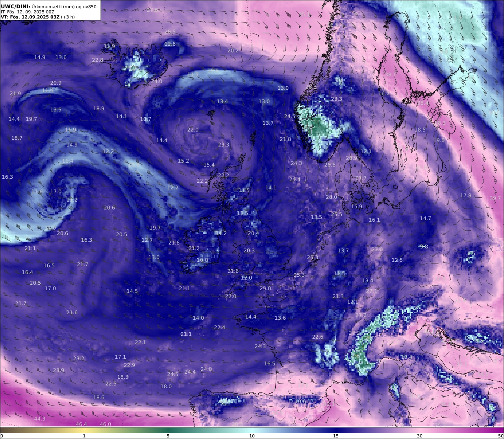Click the map value '26.9'

click(352, 158)
